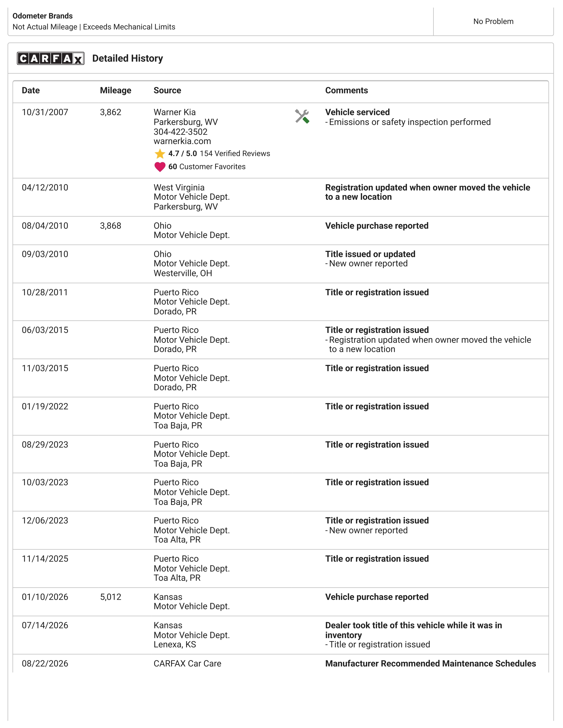The image size is (563, 728).
Task: Click the CARFAX Car Care source
Action: 187,664
